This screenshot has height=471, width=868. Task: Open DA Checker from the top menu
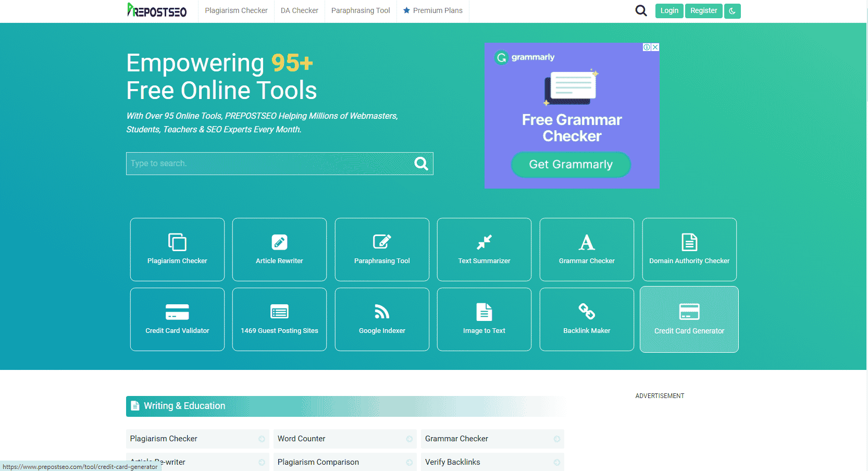[x=300, y=10]
